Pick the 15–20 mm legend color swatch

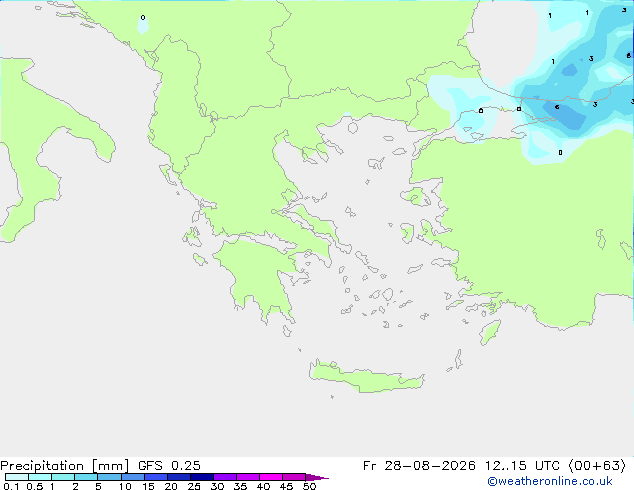(156, 477)
